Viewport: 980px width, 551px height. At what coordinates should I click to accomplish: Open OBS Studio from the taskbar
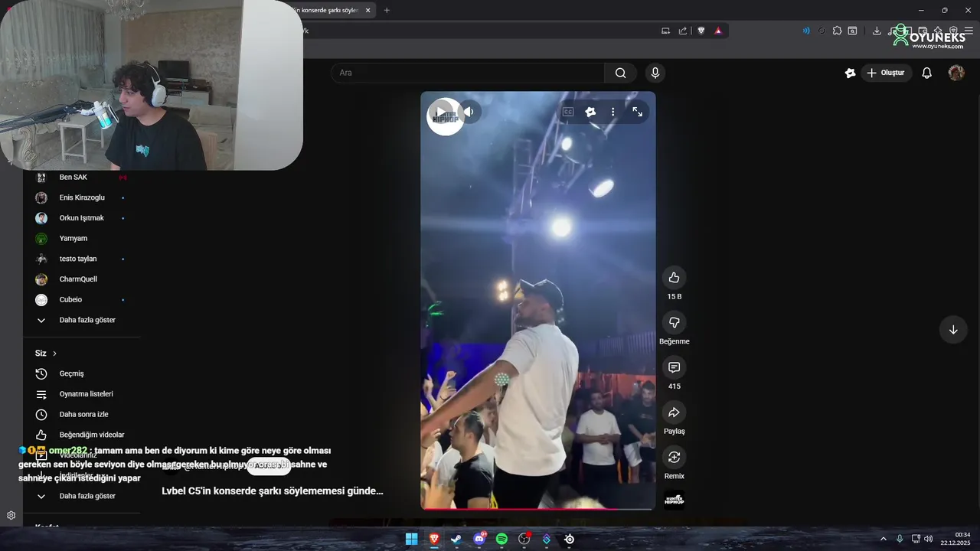tap(524, 539)
